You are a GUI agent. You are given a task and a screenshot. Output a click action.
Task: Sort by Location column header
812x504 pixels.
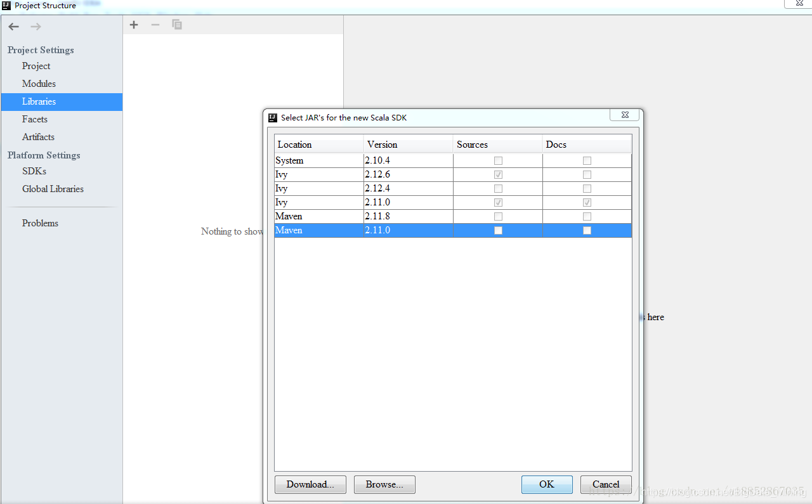click(x=319, y=145)
